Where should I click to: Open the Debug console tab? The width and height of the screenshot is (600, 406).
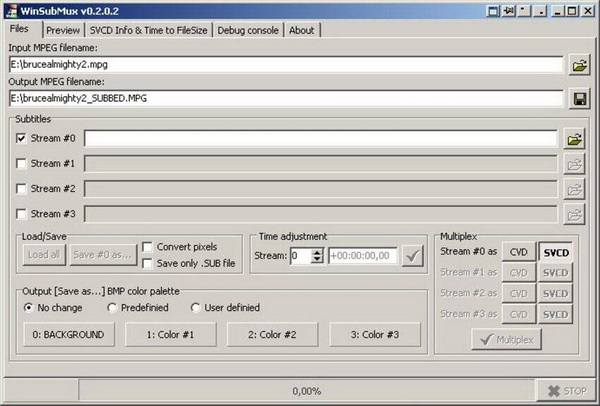tap(249, 30)
